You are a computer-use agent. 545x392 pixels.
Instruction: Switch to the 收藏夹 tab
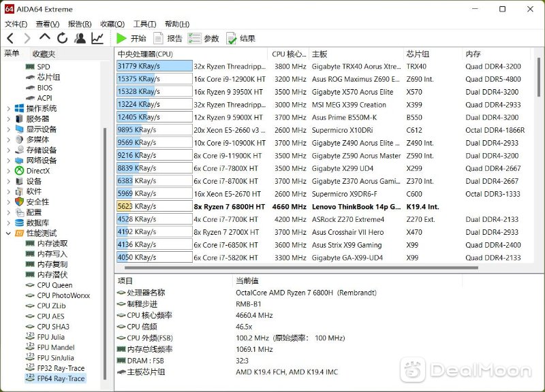click(44, 54)
